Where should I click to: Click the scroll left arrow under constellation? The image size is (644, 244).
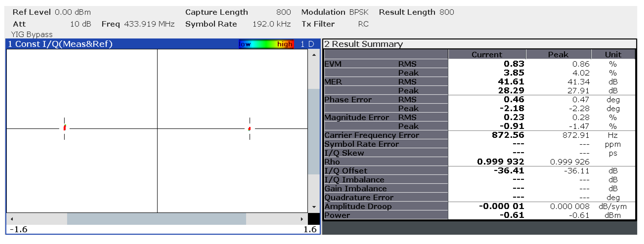(x=12, y=219)
